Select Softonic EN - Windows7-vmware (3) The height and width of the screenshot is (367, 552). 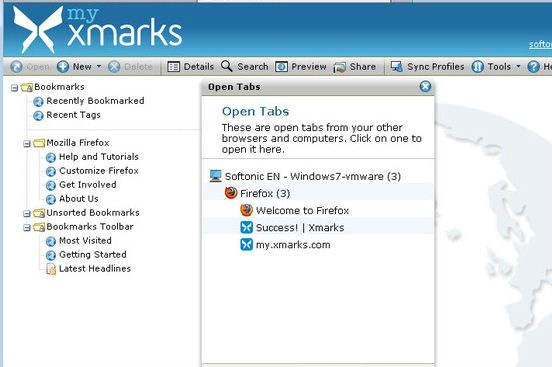313,176
